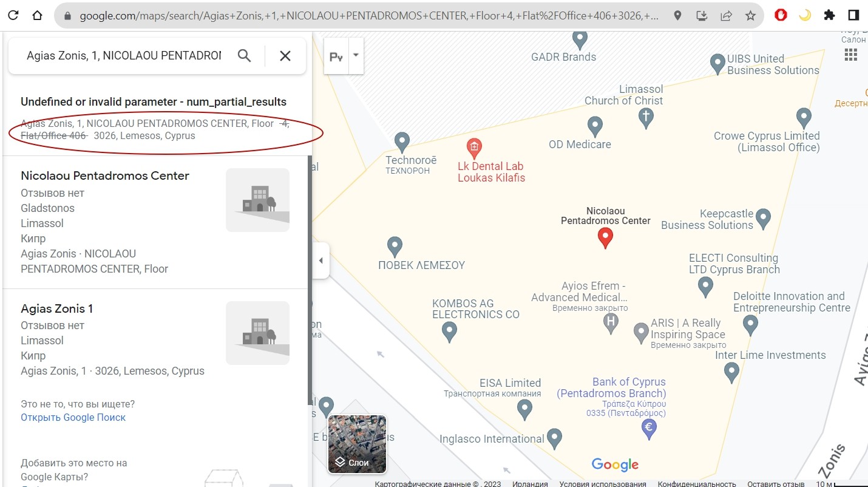
Task: Search with the magnifier icon in Maps
Action: 244,56
